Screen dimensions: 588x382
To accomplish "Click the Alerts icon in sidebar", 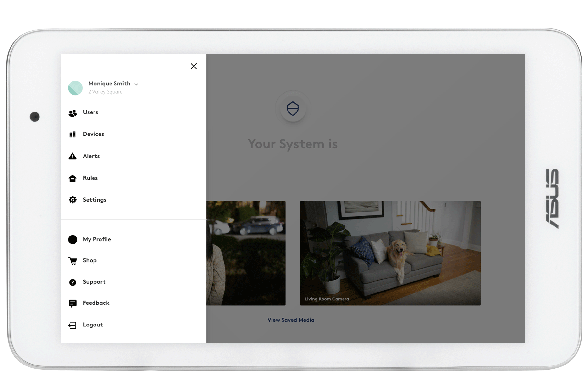I will coord(73,155).
